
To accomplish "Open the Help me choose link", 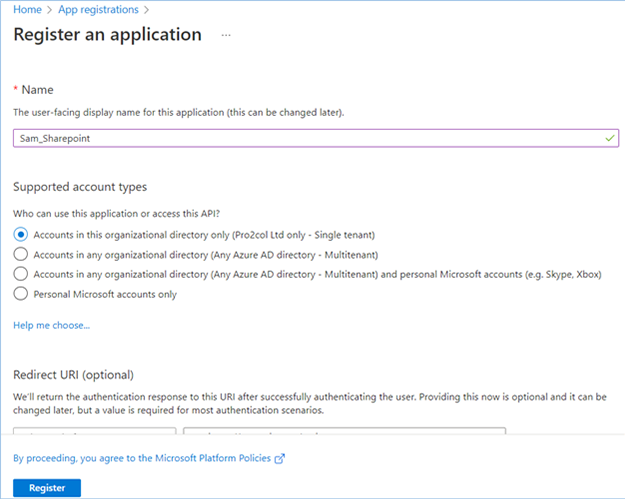I will [51, 325].
